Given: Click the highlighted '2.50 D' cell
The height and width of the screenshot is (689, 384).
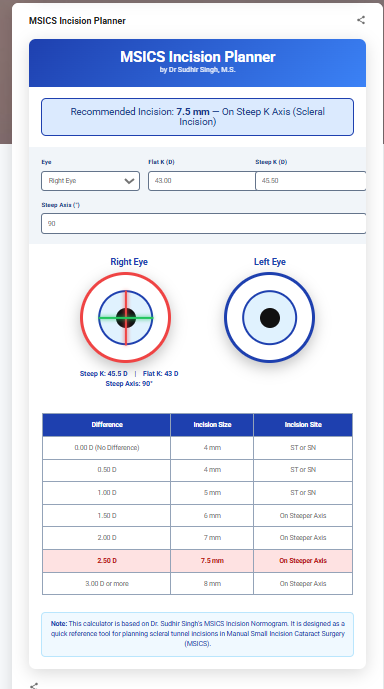Looking at the screenshot, I should 107,561.
